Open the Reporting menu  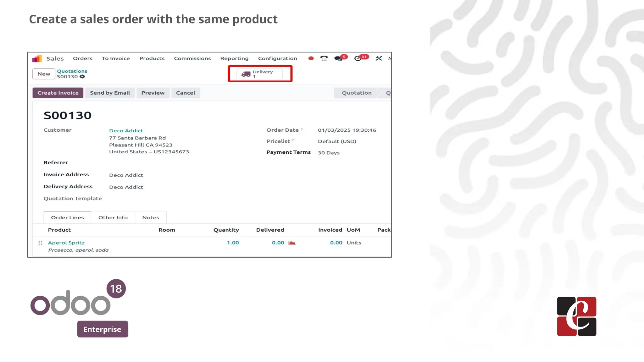(x=234, y=58)
